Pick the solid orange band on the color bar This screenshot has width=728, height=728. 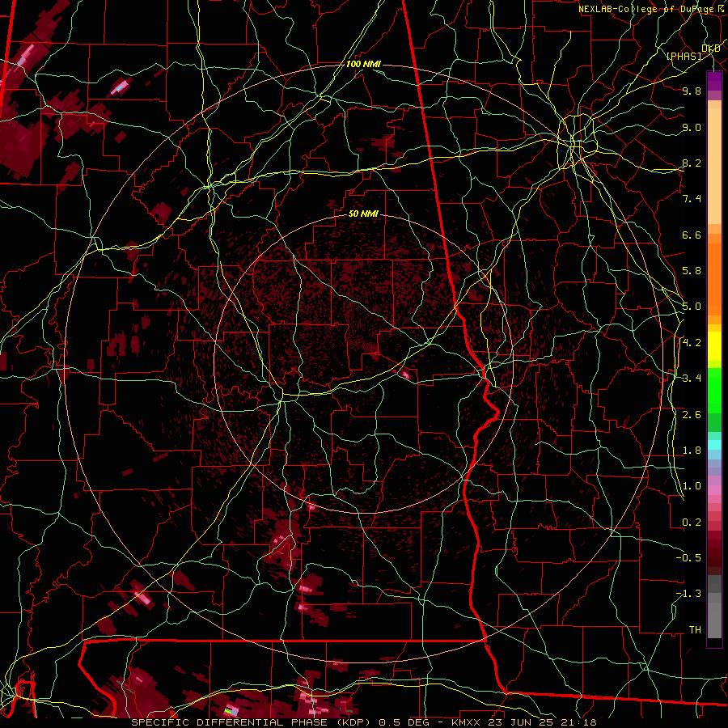coord(714,278)
